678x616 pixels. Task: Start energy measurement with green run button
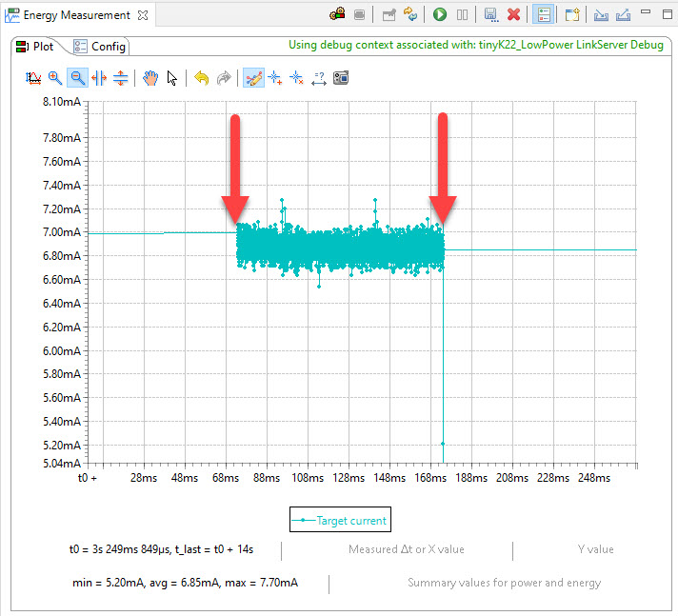pyautogui.click(x=440, y=14)
